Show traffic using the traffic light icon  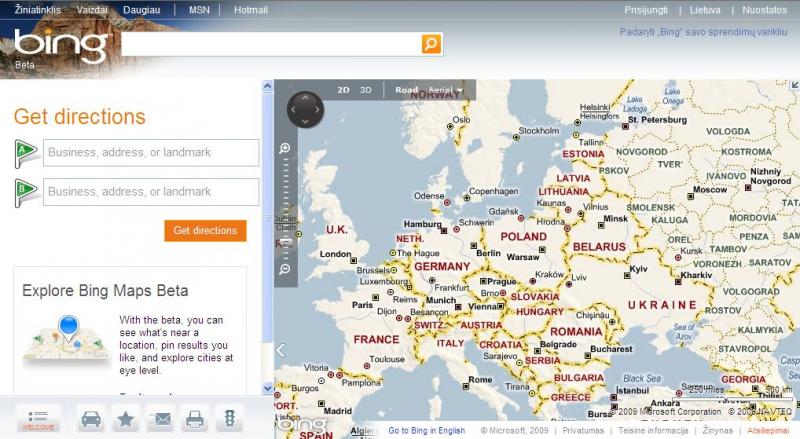coord(230,420)
